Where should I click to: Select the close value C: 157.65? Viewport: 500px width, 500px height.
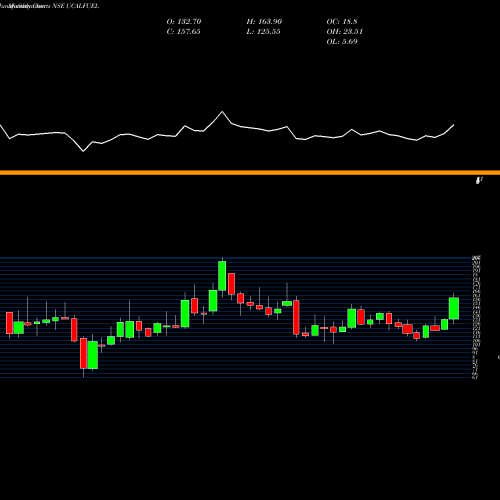[183, 32]
